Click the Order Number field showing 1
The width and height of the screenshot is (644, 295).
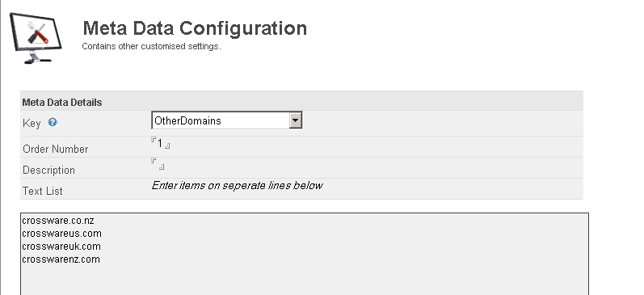pos(160,143)
